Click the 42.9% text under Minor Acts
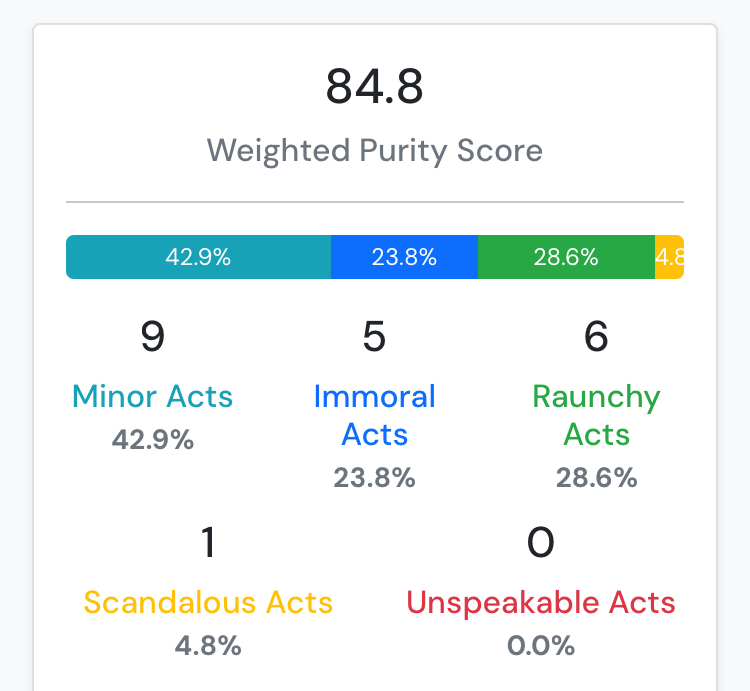The width and height of the screenshot is (750, 691). click(x=153, y=439)
